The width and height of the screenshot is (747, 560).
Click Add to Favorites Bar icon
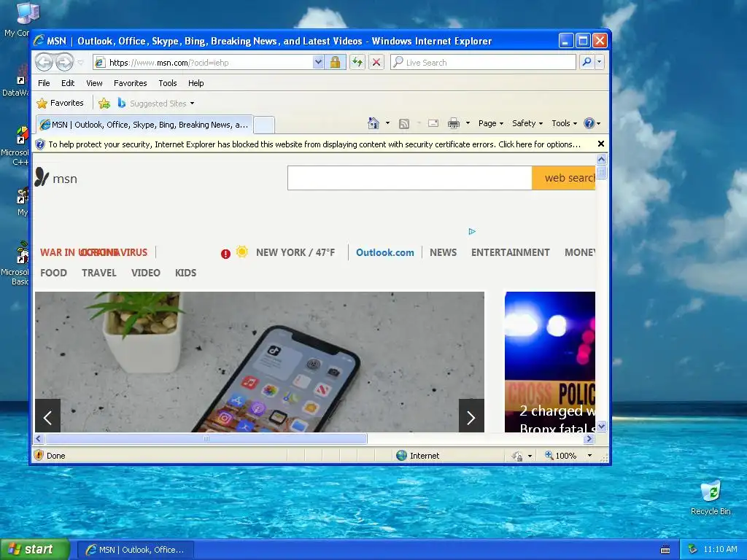104,103
